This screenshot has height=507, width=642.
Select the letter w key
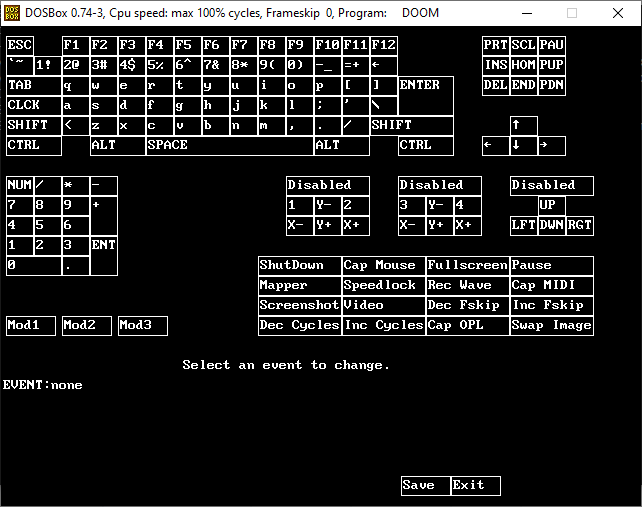[x=104, y=85]
